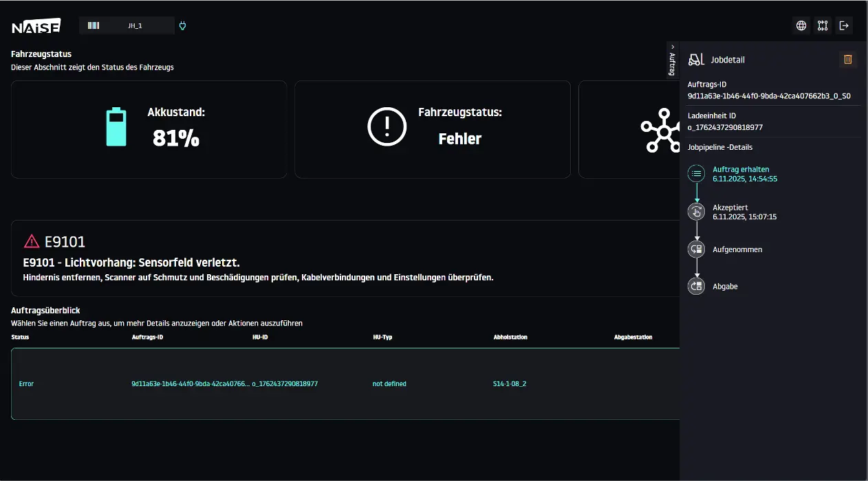Collapse the Auftrag side panel tab
The width and height of the screenshot is (868, 481).
[672, 60]
